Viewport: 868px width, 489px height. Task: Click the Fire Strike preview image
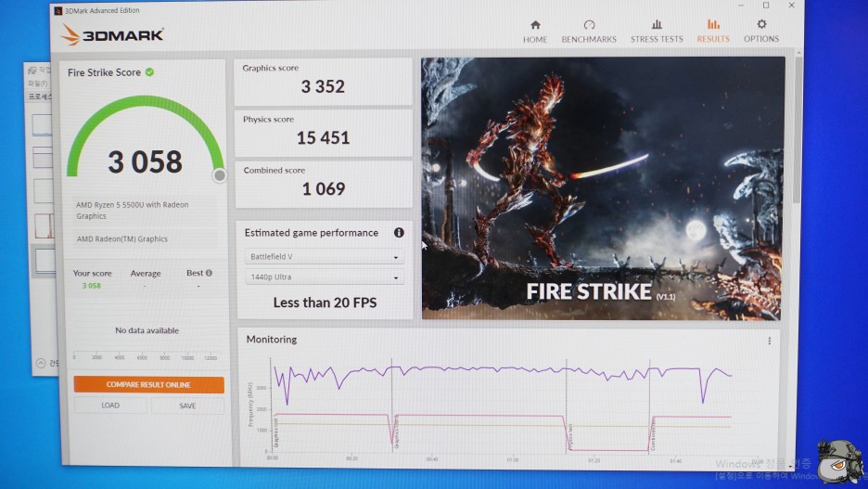point(603,188)
